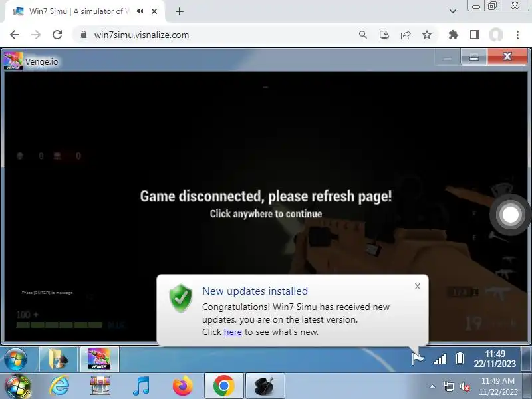The image size is (532, 399).
Task: Open a new tab with the plus button
Action: [x=180, y=11]
